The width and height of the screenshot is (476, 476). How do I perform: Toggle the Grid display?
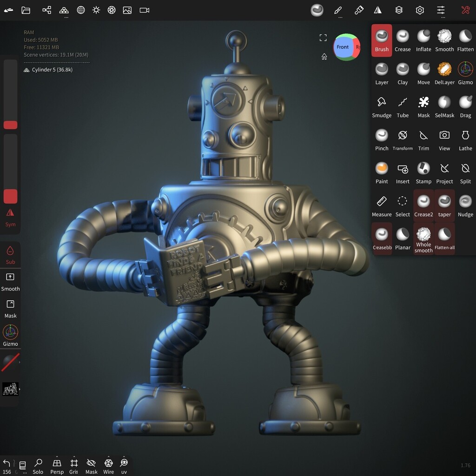(x=74, y=466)
